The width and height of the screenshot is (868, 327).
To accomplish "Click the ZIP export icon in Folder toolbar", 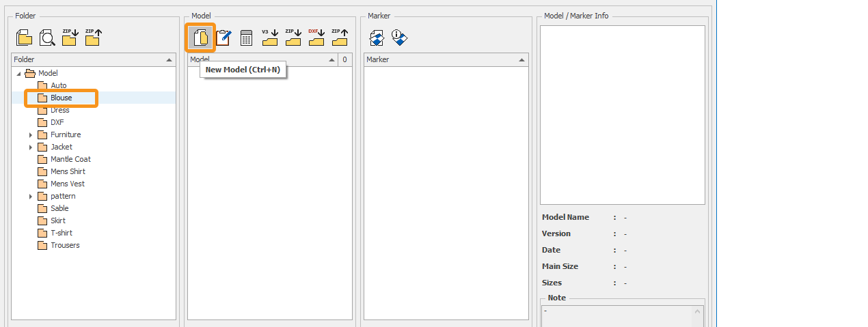I will (92, 38).
